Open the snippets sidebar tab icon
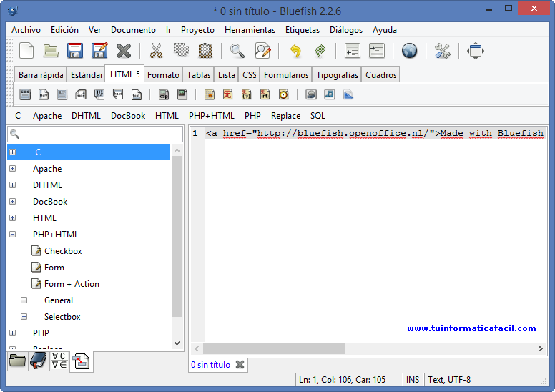 [81, 361]
